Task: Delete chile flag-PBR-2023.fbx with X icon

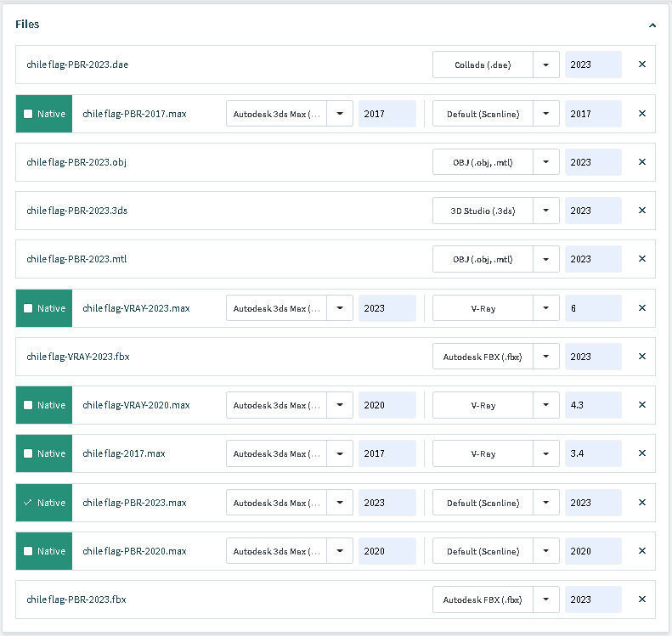Action: click(641, 599)
